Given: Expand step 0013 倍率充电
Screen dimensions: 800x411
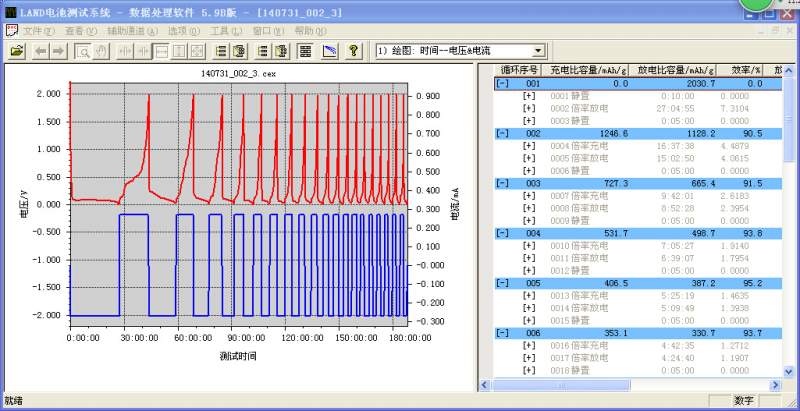Looking at the screenshot, I should (x=529, y=296).
